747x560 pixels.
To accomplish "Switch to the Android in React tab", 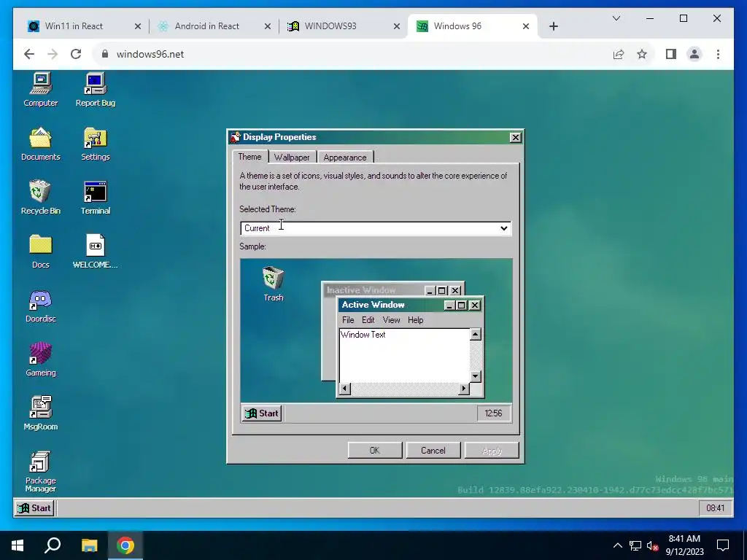I will [214, 26].
